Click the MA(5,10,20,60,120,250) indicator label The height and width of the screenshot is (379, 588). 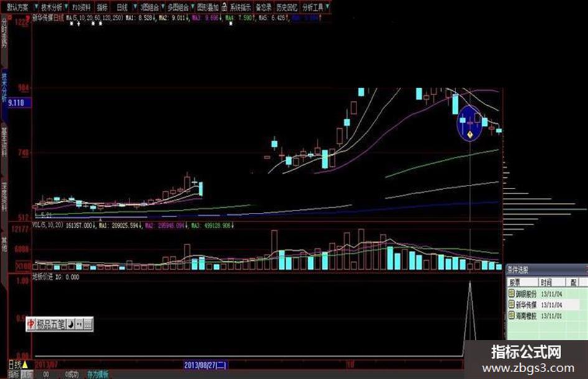[94, 17]
